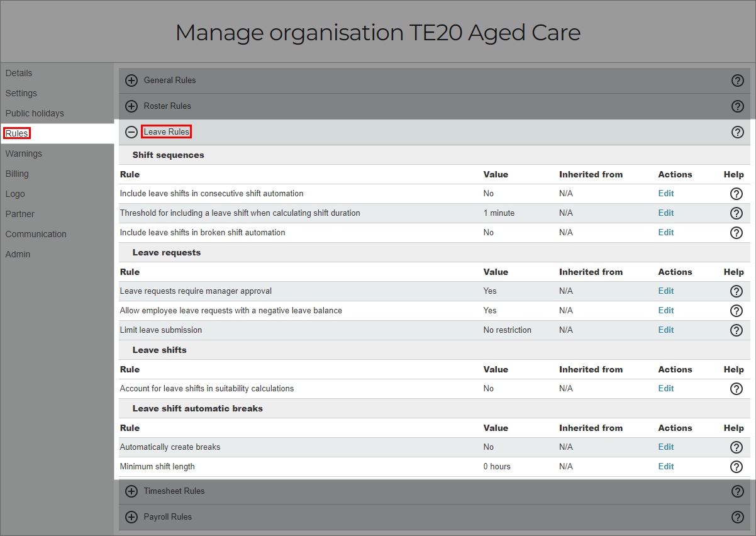Show help for suitability calculations rule
The width and height of the screenshot is (756, 536).
pos(737,389)
